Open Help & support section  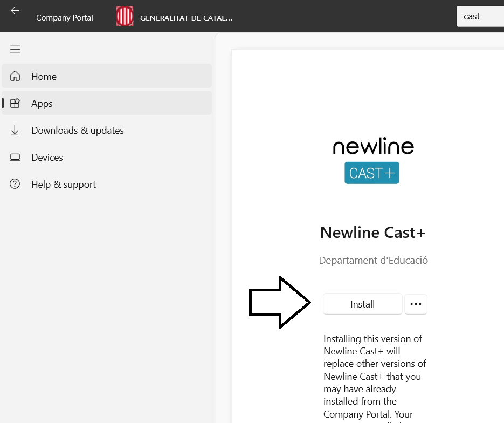pyautogui.click(x=64, y=185)
